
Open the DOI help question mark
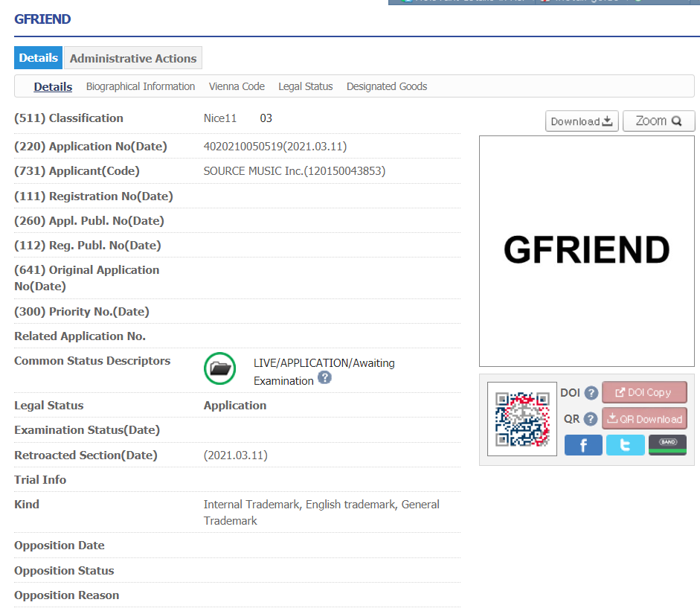click(x=591, y=393)
